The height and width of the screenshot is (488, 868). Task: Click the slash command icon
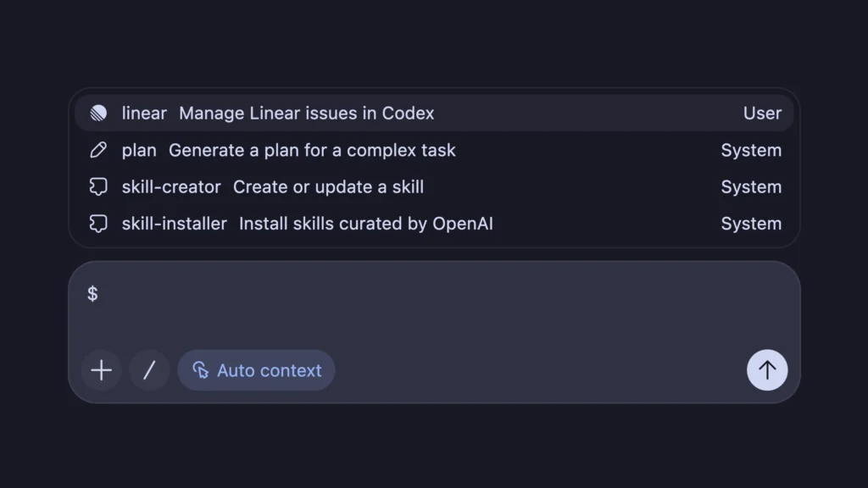(x=149, y=370)
